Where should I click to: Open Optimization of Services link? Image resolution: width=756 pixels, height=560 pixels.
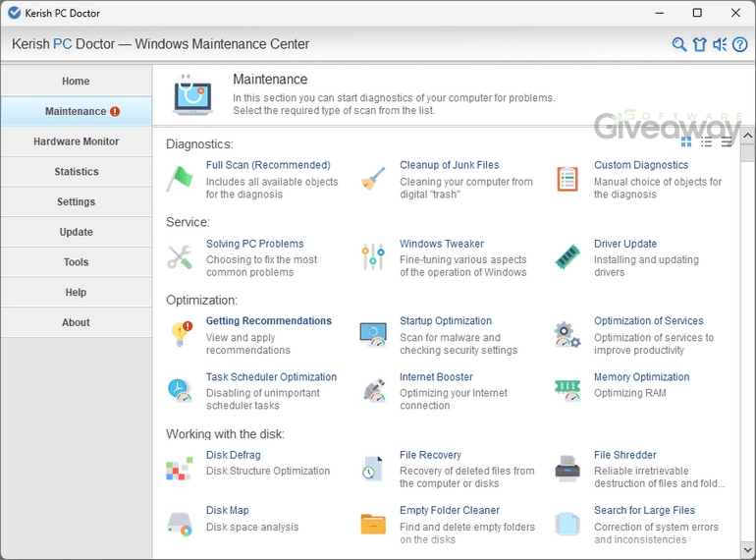[x=648, y=320]
